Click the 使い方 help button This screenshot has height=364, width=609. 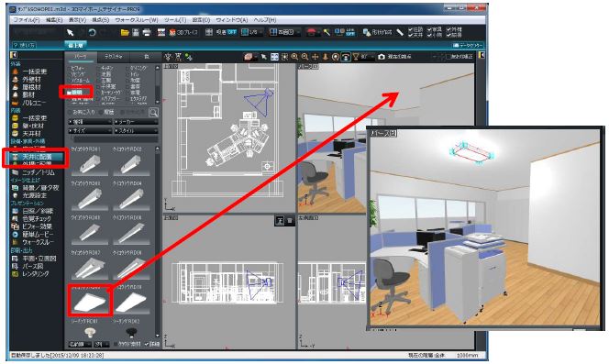(x=24, y=46)
